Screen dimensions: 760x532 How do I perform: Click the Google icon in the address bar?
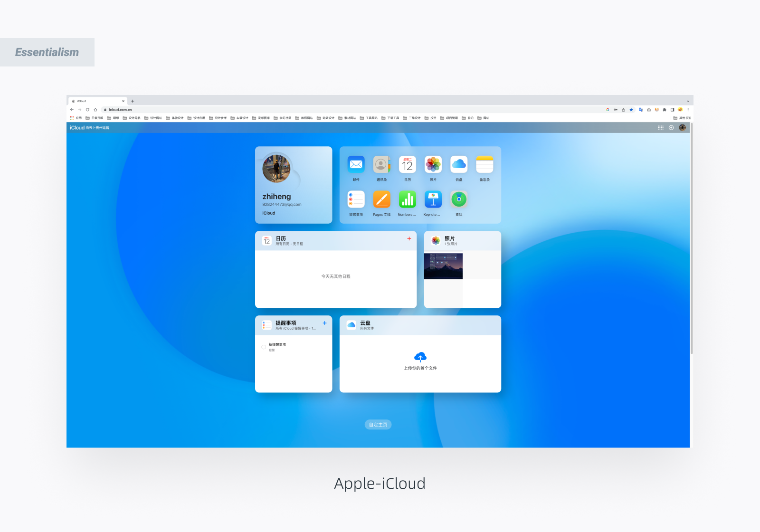click(608, 110)
